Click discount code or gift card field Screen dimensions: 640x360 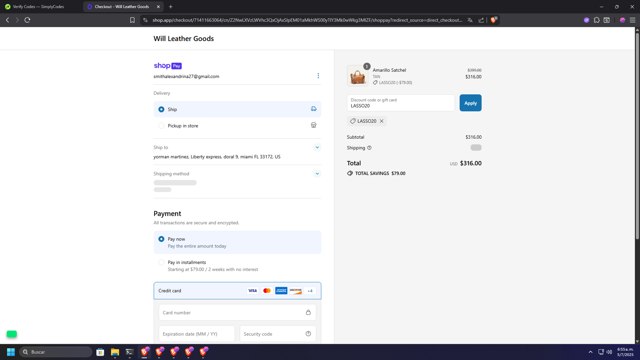tap(400, 103)
